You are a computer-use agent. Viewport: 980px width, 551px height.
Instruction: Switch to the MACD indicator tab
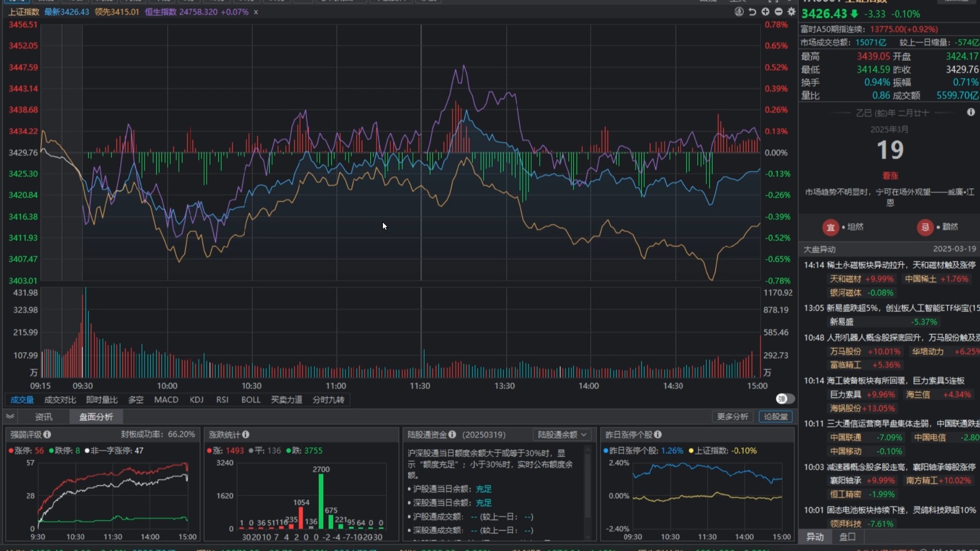tap(166, 400)
